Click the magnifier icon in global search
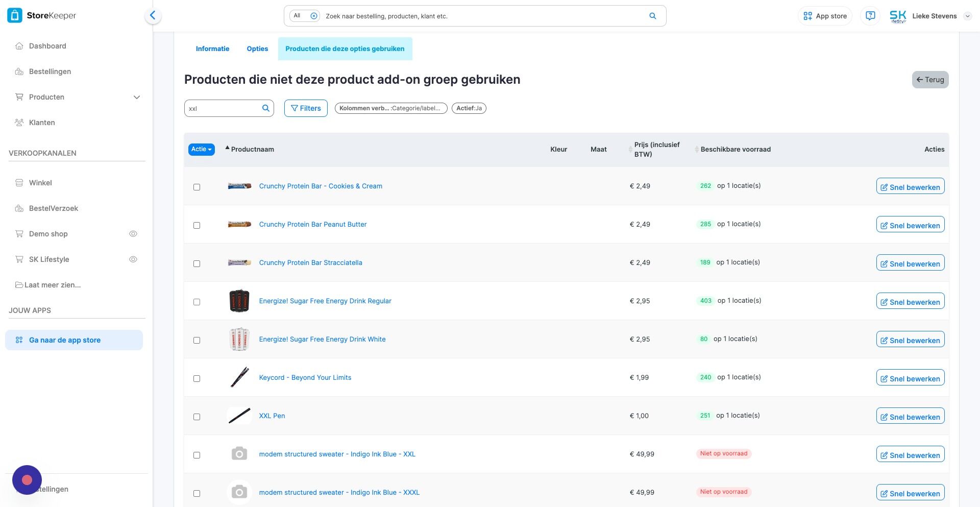The height and width of the screenshot is (507, 980). [x=652, y=16]
